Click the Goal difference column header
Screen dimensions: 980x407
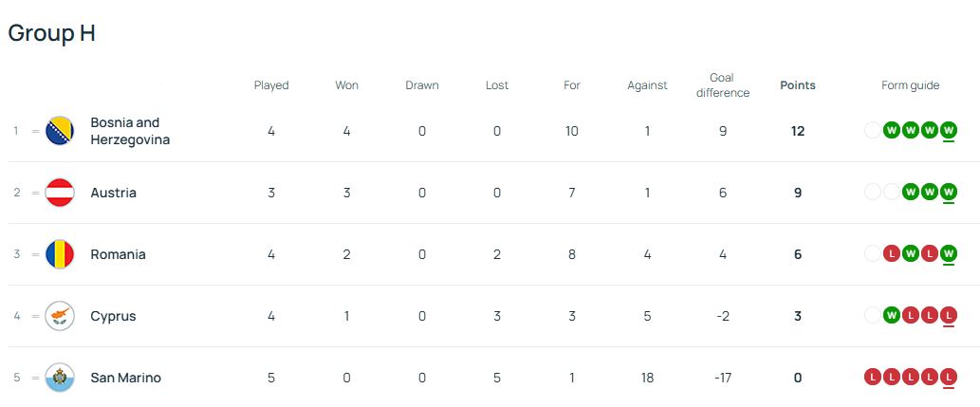point(723,85)
